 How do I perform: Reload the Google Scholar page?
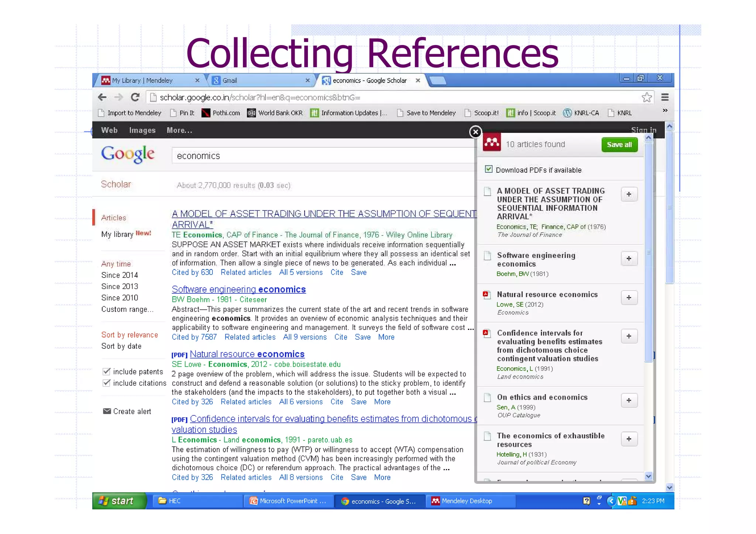135,97
